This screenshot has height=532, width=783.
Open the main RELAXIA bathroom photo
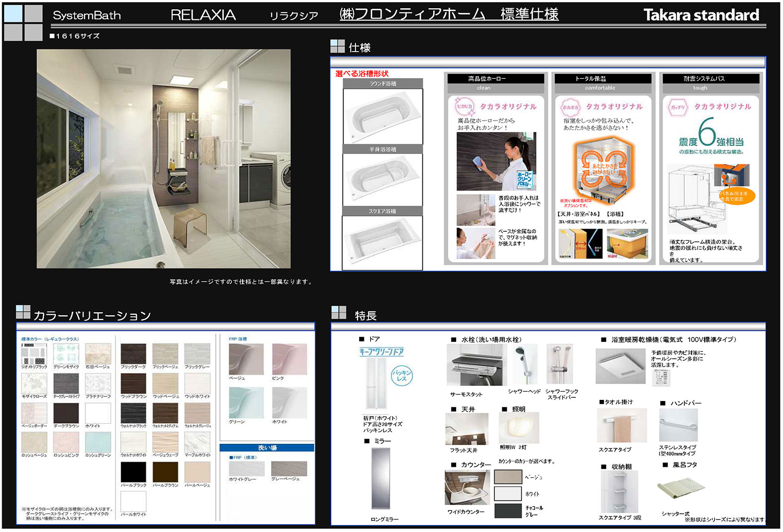pos(163,159)
